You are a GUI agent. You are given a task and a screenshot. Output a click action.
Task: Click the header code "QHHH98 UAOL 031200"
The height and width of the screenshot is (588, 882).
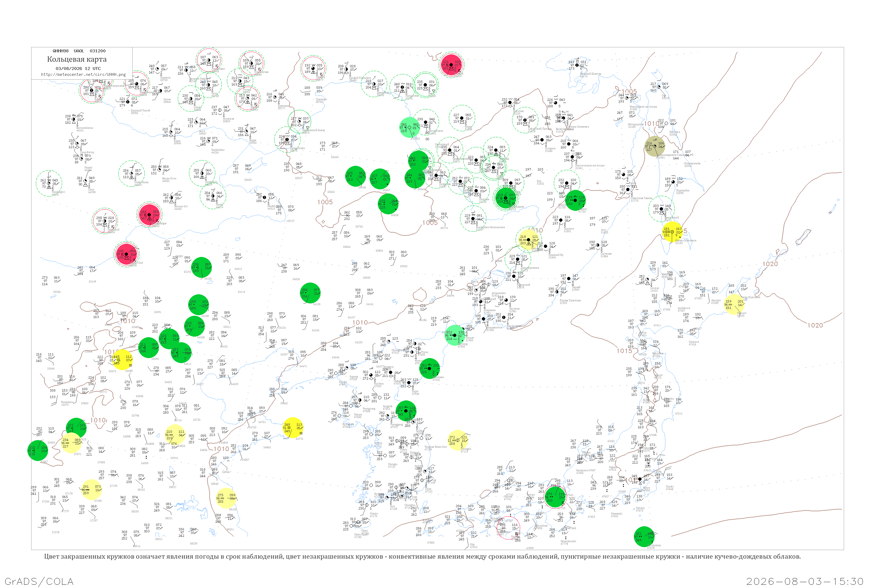[79, 51]
